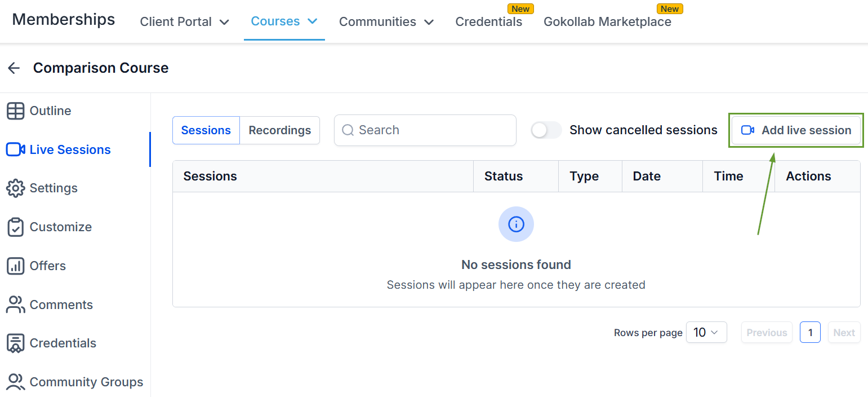868x397 pixels.
Task: Open Settings via the gear icon
Action: tap(15, 188)
